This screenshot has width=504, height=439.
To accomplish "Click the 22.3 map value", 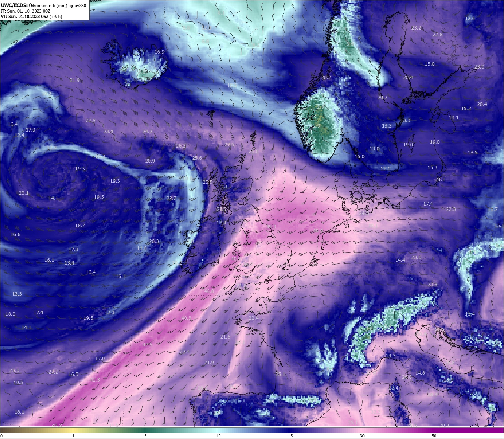I will click(x=451, y=209).
